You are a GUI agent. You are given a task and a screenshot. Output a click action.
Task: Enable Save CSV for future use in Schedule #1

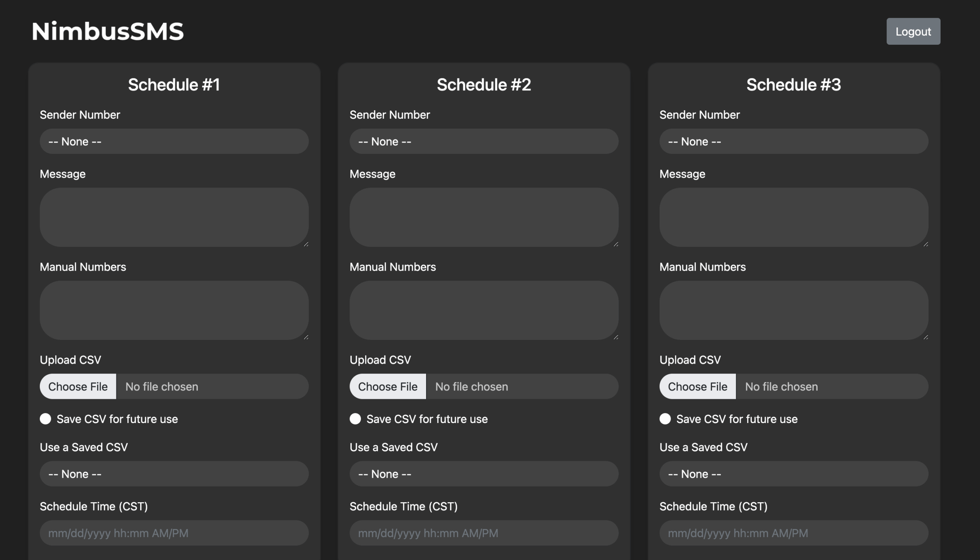46,419
